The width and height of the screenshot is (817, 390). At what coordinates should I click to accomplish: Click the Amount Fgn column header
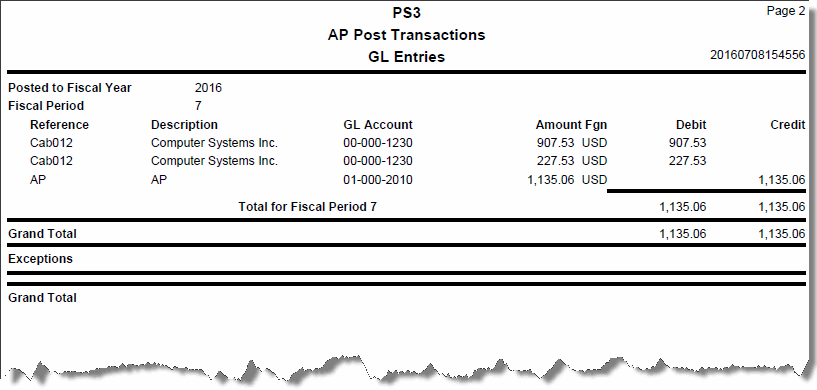(571, 125)
